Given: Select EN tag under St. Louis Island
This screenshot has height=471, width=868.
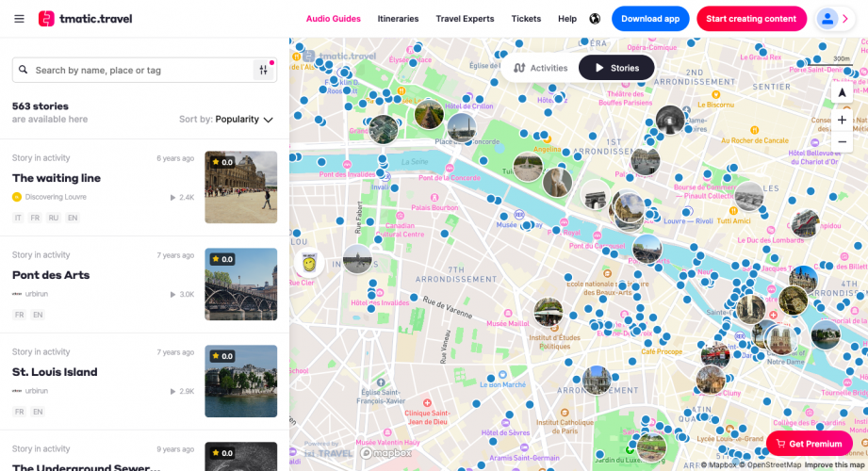Looking at the screenshot, I should [38, 412].
